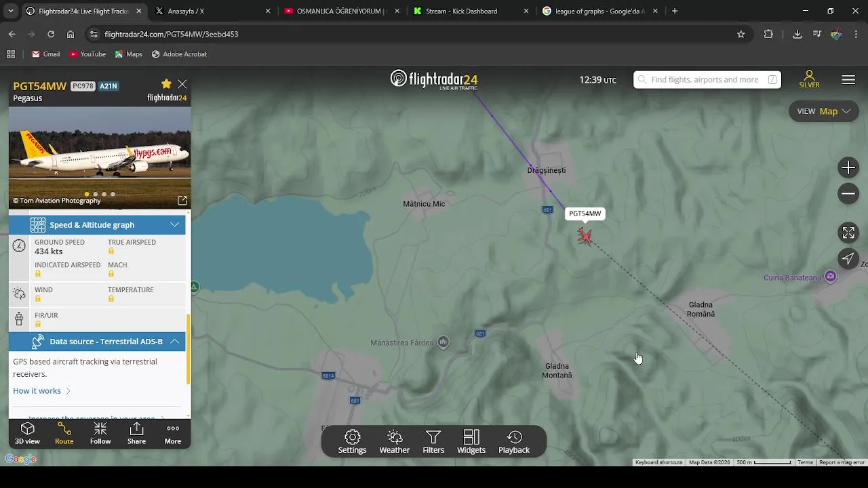Open the More options menu
The image size is (868, 488).
point(173,433)
